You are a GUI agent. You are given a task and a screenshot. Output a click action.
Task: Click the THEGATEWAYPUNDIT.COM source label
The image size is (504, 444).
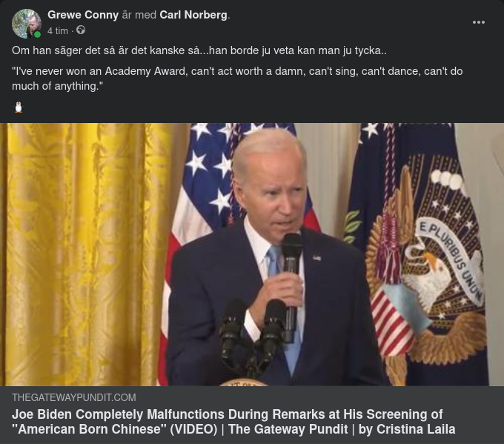(x=74, y=397)
